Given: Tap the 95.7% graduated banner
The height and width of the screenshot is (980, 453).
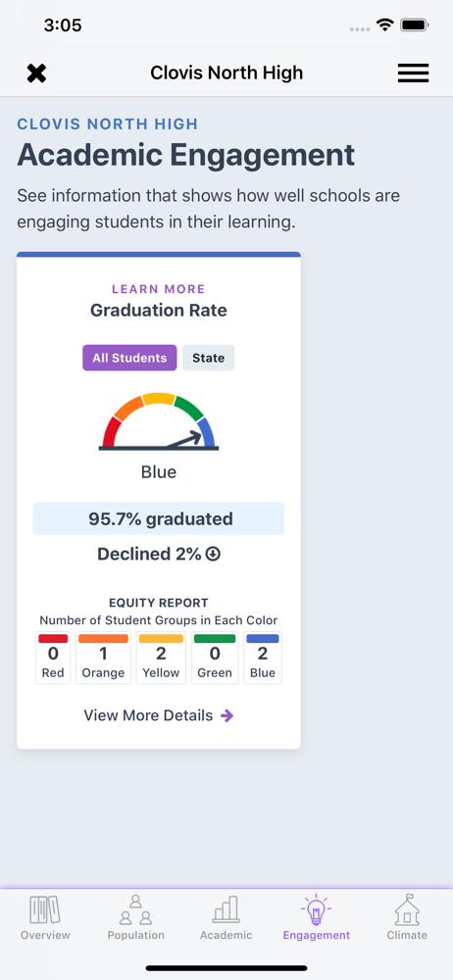Looking at the screenshot, I should [159, 518].
